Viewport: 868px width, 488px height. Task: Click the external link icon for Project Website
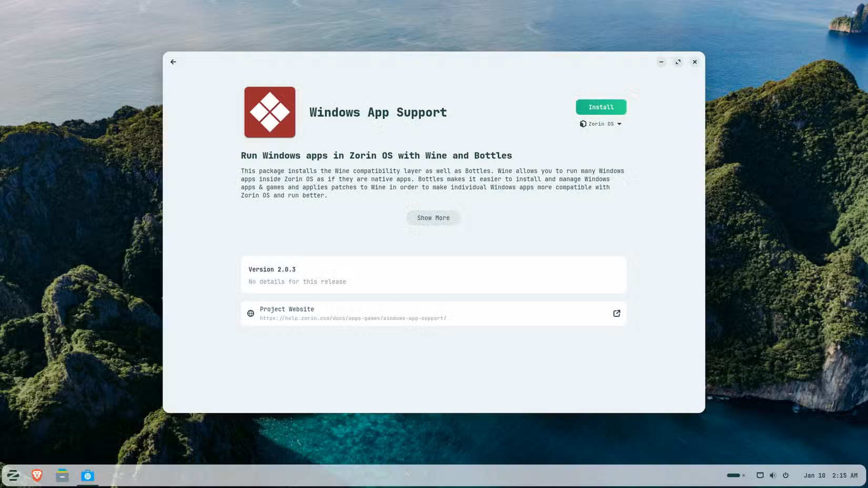617,313
